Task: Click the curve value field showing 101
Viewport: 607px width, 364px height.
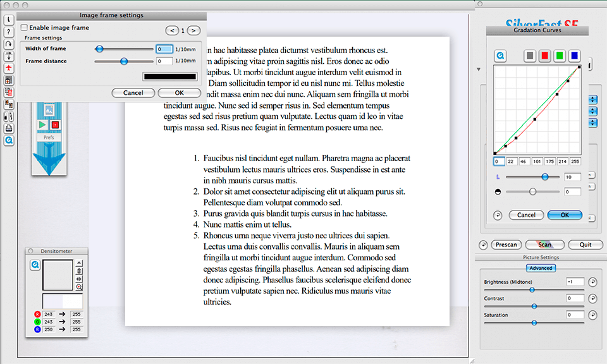Action: 537,161
